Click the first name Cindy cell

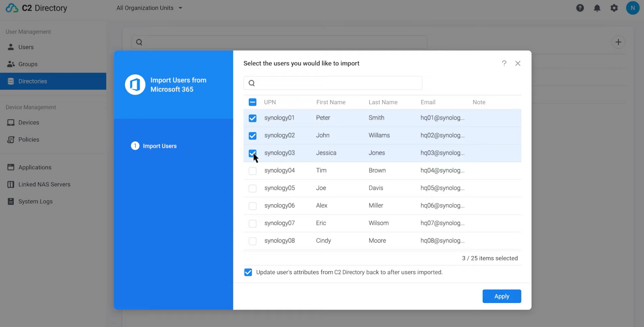pos(324,241)
